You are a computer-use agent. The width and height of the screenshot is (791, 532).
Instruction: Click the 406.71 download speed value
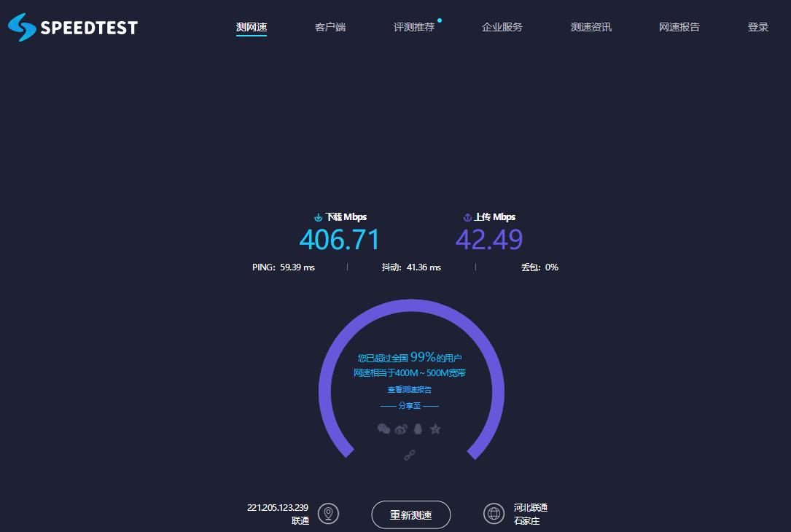[x=339, y=240]
